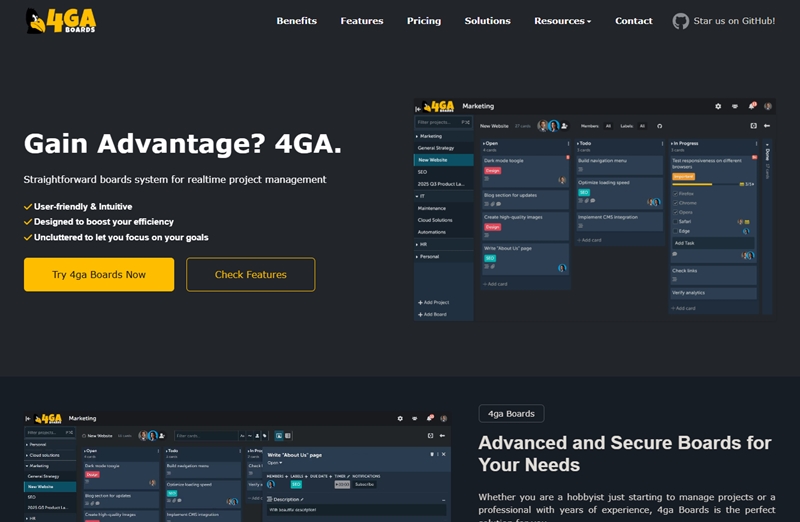Click the GitHub icon next to the Labels filter
The height and width of the screenshot is (522, 800).
coord(659,126)
